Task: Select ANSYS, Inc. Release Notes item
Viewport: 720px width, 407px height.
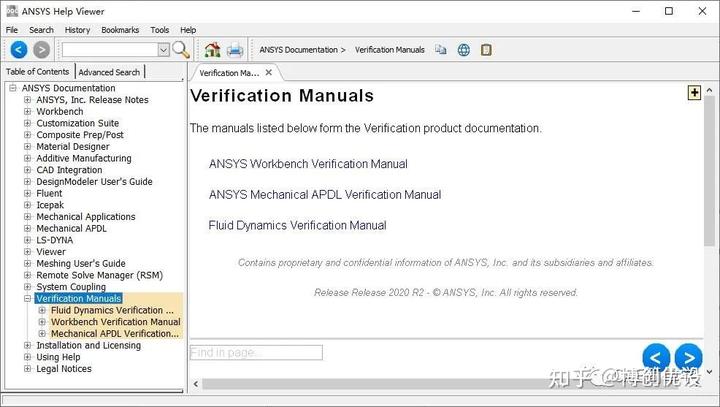Action: (92, 100)
